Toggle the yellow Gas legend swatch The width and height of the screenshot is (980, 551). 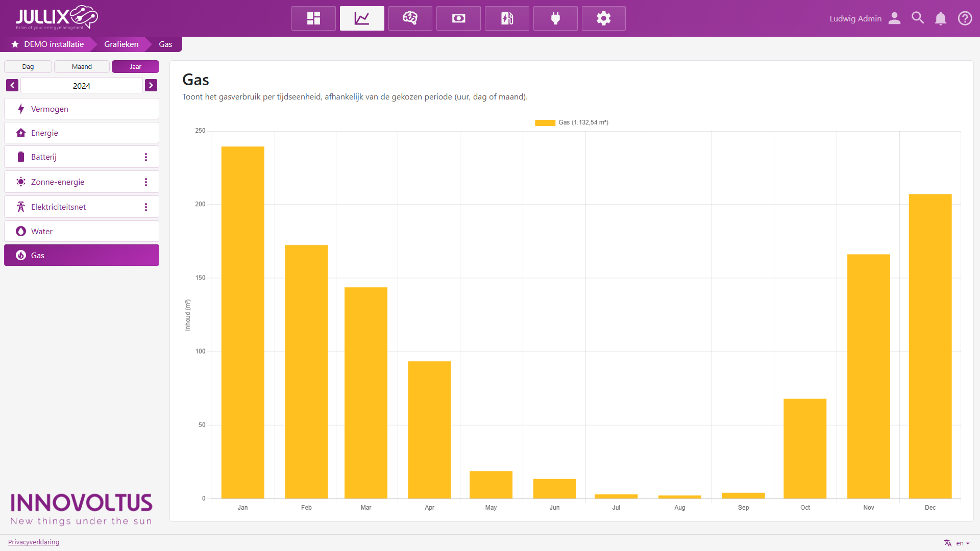[545, 122]
